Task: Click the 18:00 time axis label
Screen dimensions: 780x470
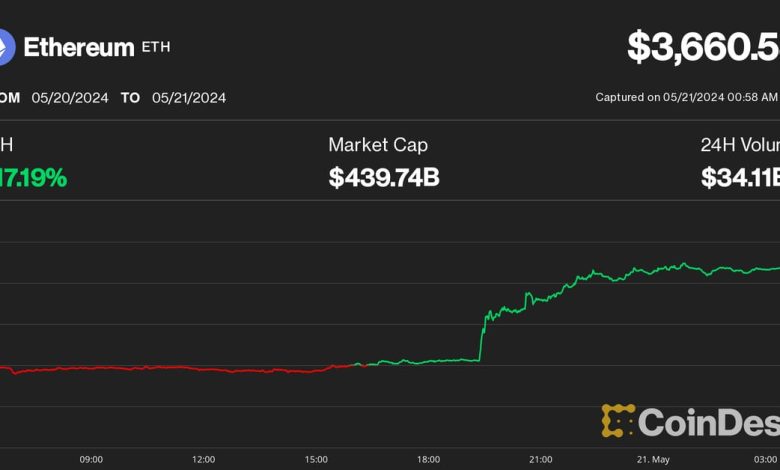Action: (x=428, y=459)
